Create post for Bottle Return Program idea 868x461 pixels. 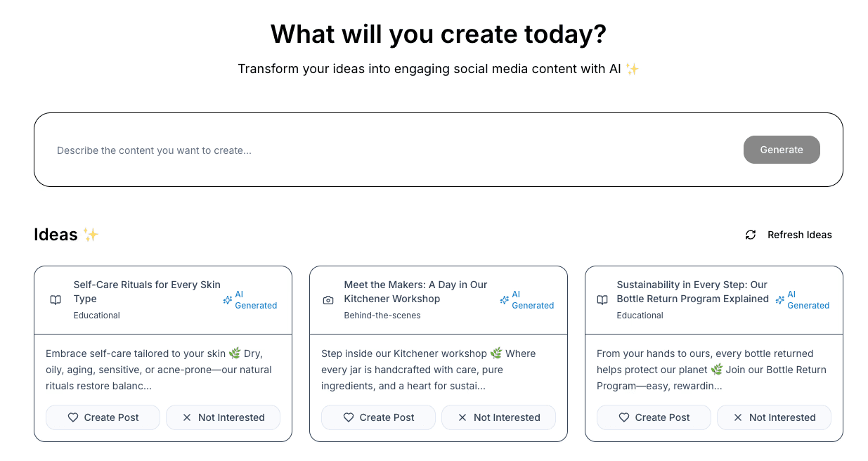[x=654, y=417]
